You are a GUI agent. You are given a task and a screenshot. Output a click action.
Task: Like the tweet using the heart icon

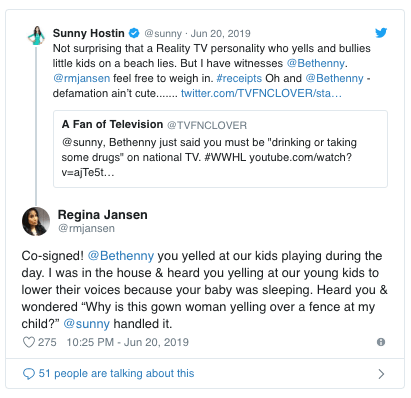(x=29, y=342)
